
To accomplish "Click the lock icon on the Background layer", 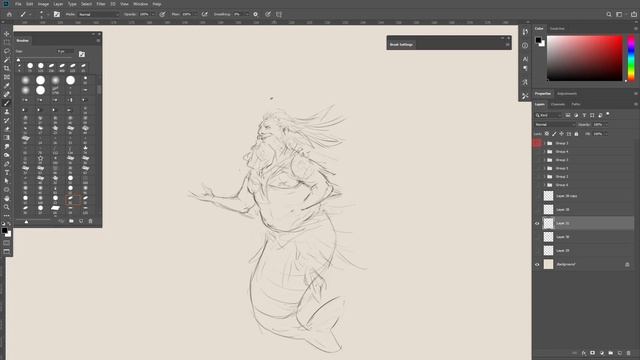I will pos(627,264).
